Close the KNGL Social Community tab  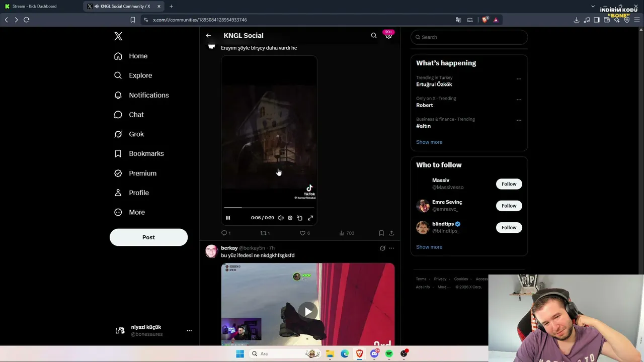(x=159, y=7)
